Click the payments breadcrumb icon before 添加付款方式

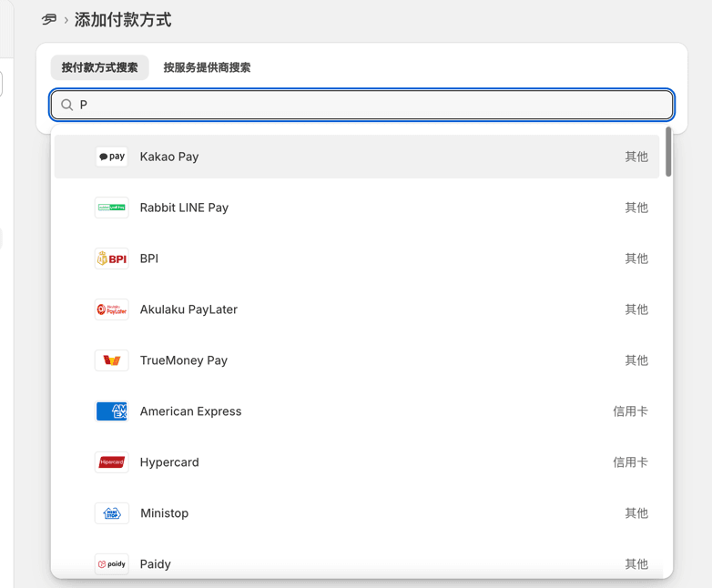click(49, 19)
